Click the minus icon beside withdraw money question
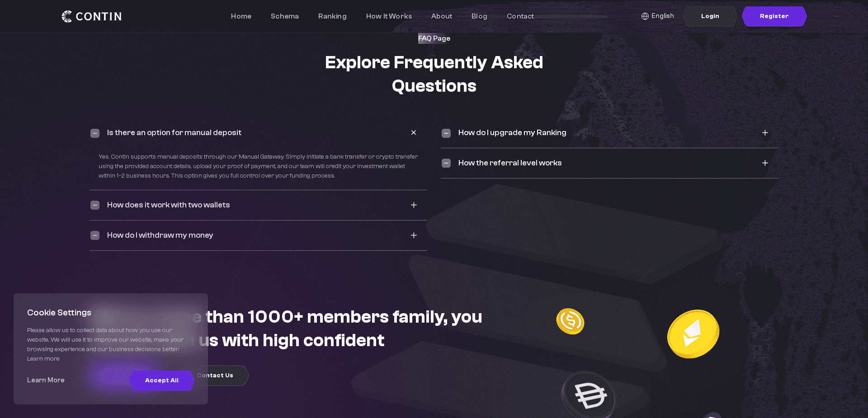The width and height of the screenshot is (868, 418). pos(95,235)
